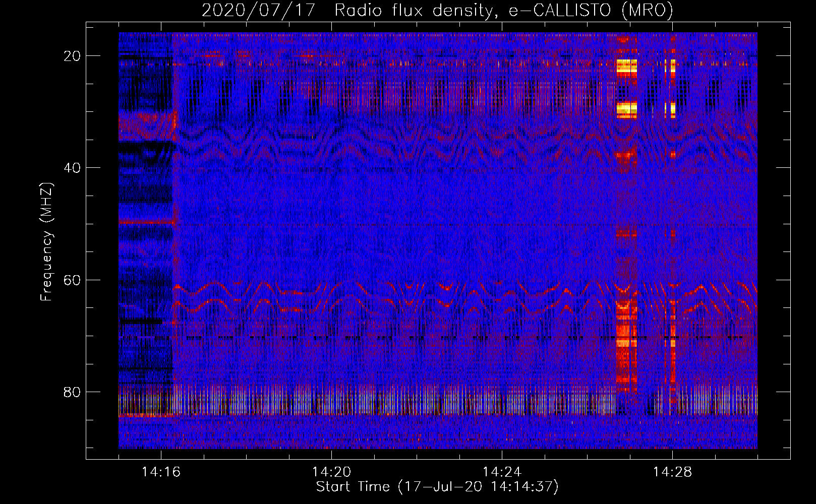
Task: Click the '14:28' time tick label
Action: 672,472
